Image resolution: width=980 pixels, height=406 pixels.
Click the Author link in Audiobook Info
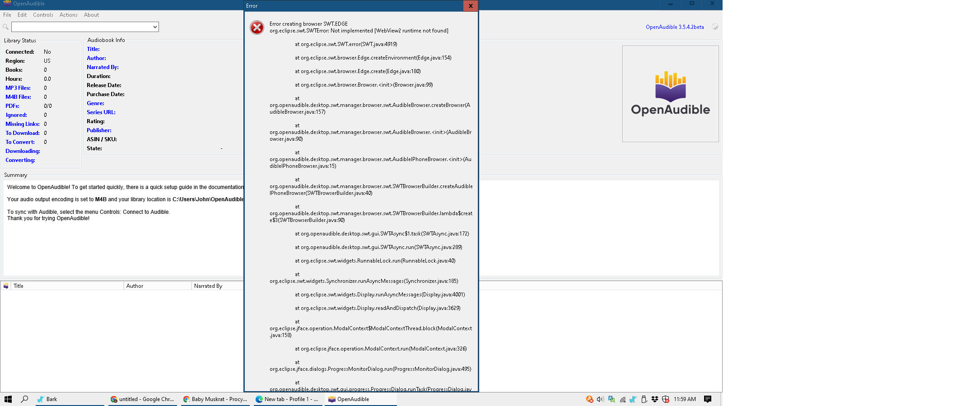click(x=96, y=58)
